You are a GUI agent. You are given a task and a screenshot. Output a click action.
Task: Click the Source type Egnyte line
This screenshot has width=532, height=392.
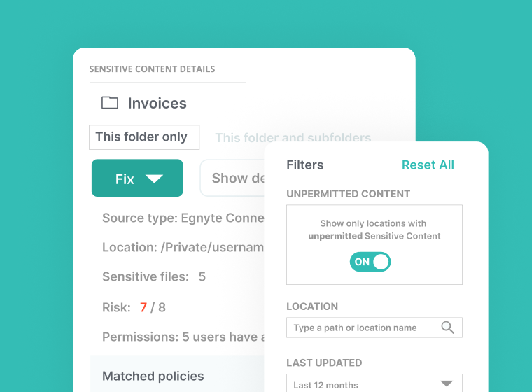click(x=183, y=218)
